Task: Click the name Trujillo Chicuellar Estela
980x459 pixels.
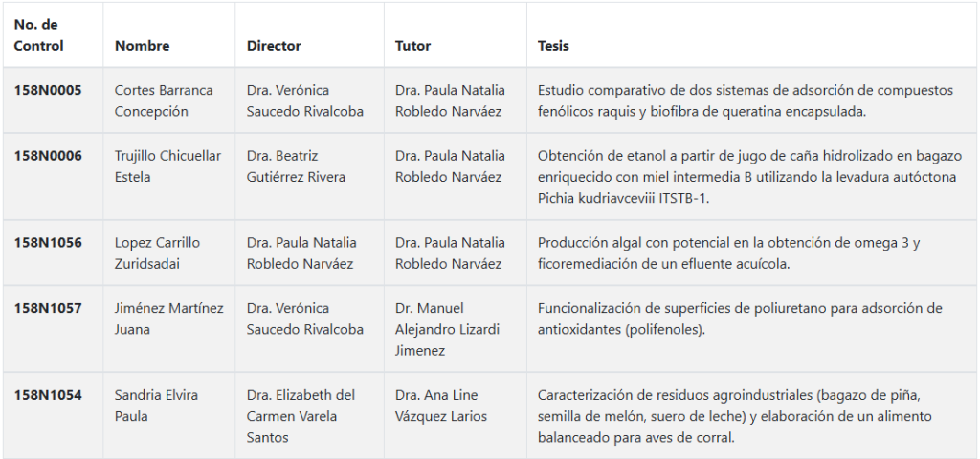Action: click(x=167, y=166)
